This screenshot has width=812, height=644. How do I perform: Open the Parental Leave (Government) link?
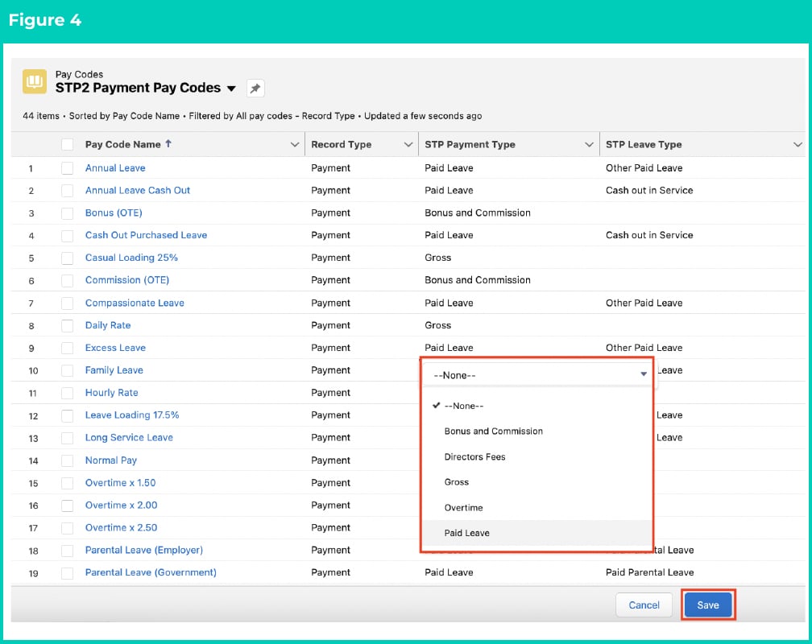pos(151,572)
